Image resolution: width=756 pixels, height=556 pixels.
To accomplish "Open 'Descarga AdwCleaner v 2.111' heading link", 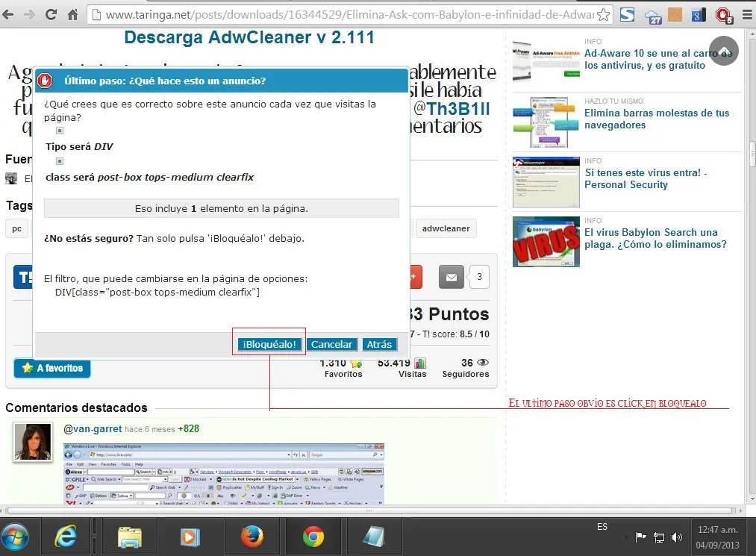I will coord(249,37).
